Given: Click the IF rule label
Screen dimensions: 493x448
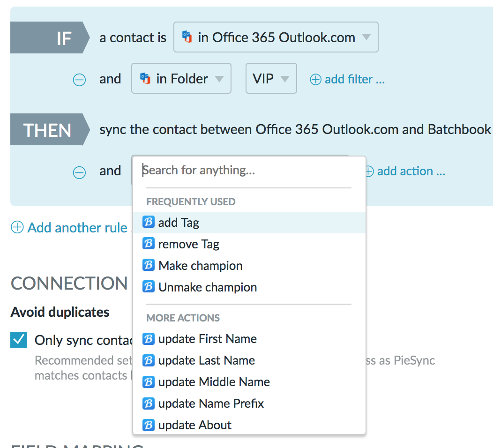Looking at the screenshot, I should click(50, 38).
